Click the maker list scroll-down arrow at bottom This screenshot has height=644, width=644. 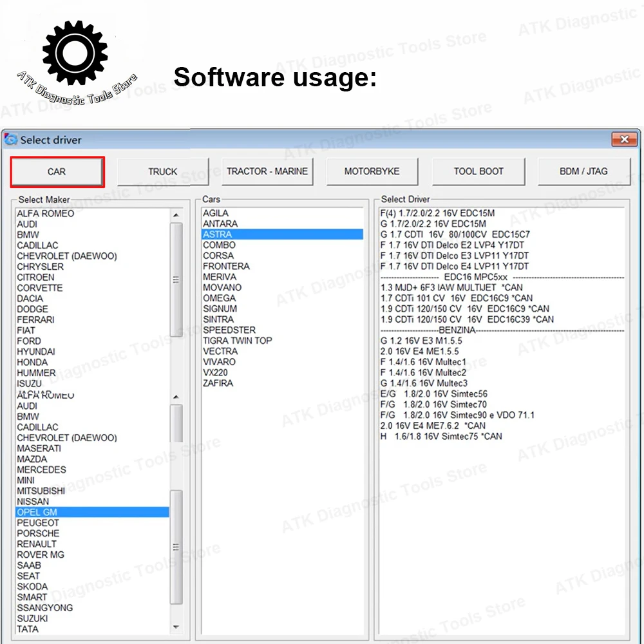(176, 627)
